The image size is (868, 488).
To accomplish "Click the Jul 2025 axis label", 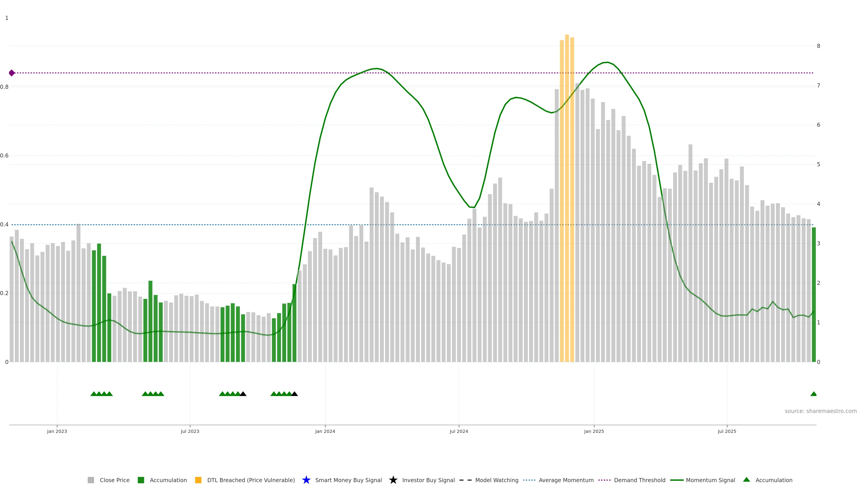I will pyautogui.click(x=727, y=432).
